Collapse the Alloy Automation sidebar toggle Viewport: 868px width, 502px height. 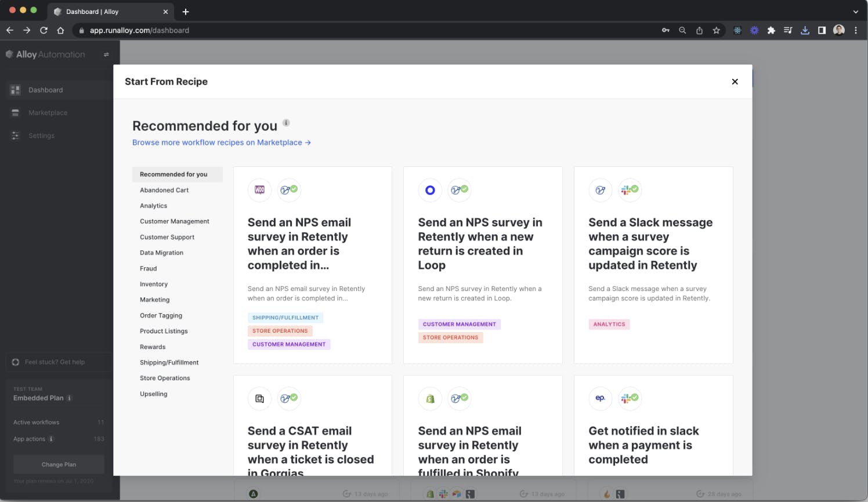tap(106, 54)
